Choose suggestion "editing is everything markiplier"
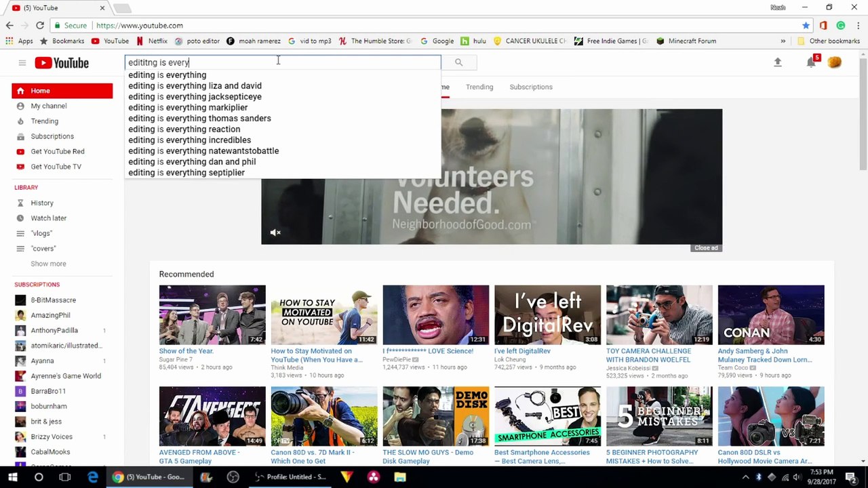This screenshot has width=868, height=488. point(283,108)
